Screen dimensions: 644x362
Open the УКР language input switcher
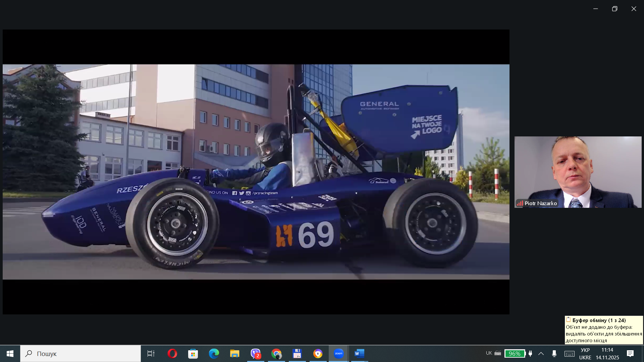coord(585,354)
